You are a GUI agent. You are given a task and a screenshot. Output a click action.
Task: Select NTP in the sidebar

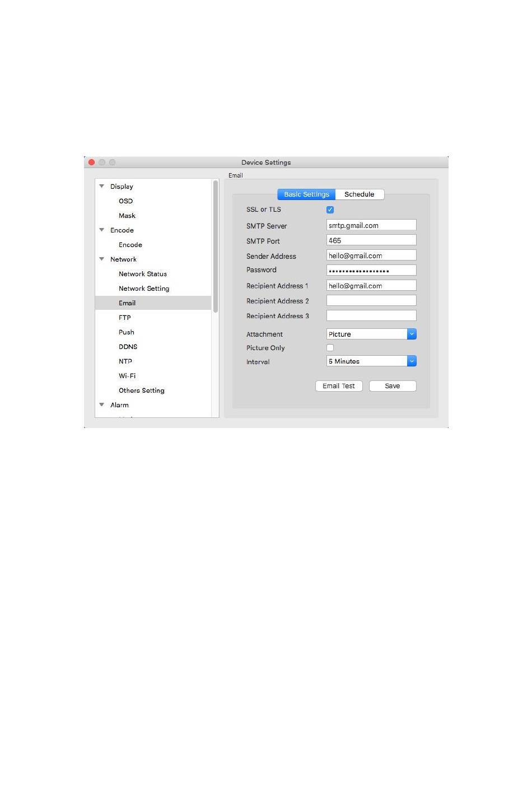pos(125,361)
